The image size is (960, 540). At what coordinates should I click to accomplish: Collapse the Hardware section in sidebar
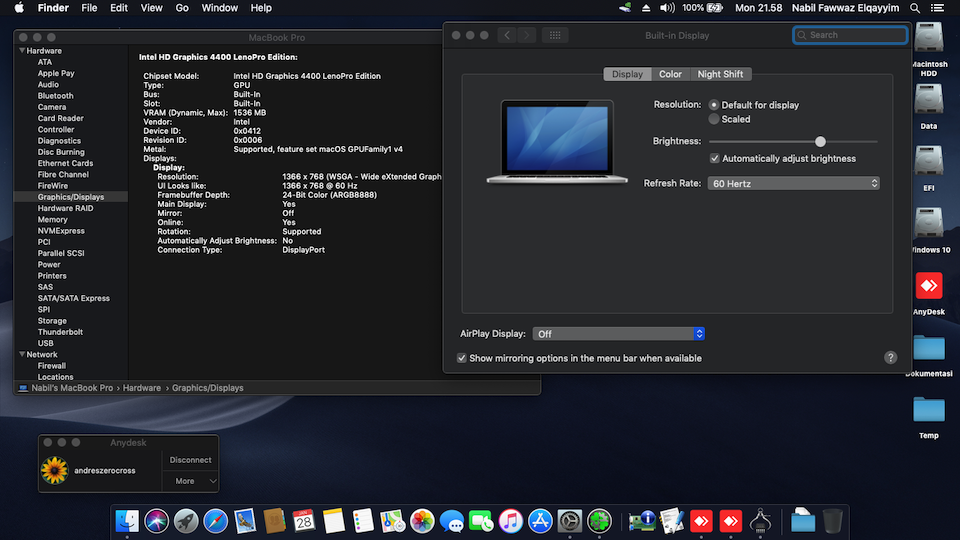[x=22, y=51]
